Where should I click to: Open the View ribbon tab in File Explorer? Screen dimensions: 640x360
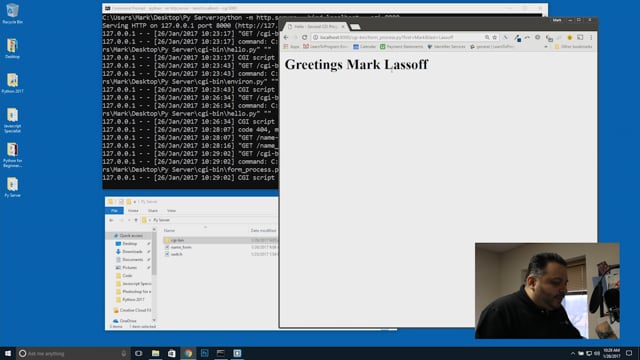click(x=171, y=211)
